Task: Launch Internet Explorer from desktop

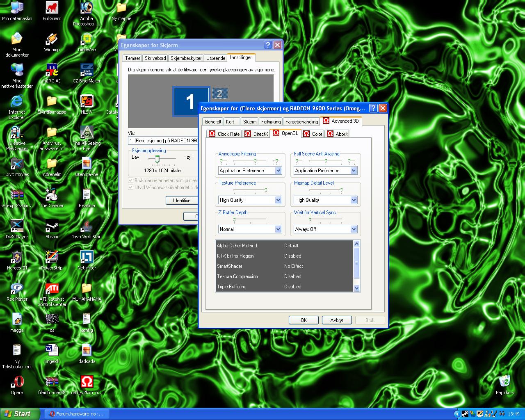Action: [x=17, y=107]
